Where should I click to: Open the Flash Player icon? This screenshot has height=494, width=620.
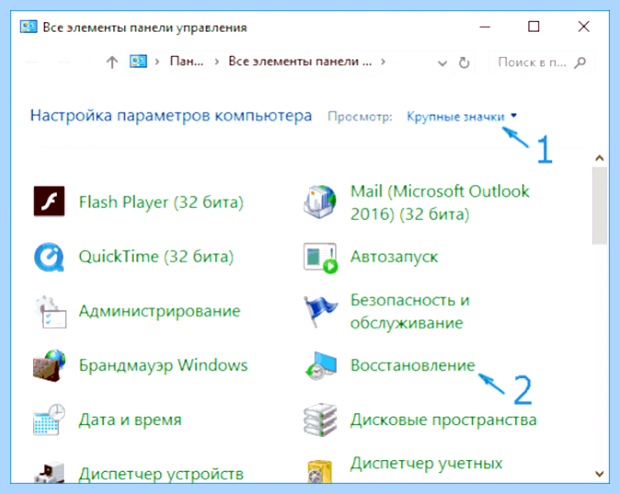(49, 201)
